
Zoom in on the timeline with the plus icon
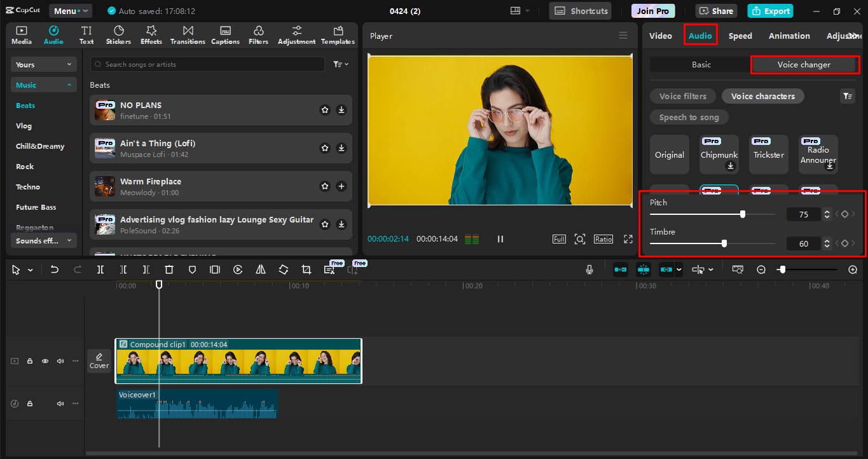[853, 270]
